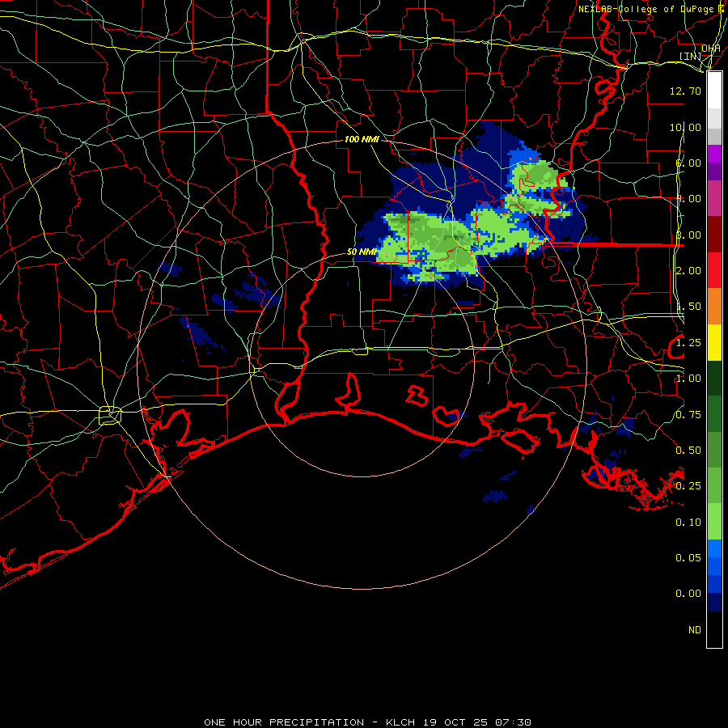Click the 2.00 legend value
Image resolution: width=728 pixels, height=728 pixels.
[688, 271]
